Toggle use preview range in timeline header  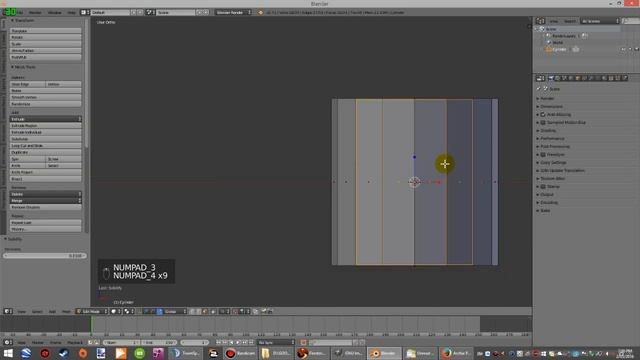(x=90, y=342)
